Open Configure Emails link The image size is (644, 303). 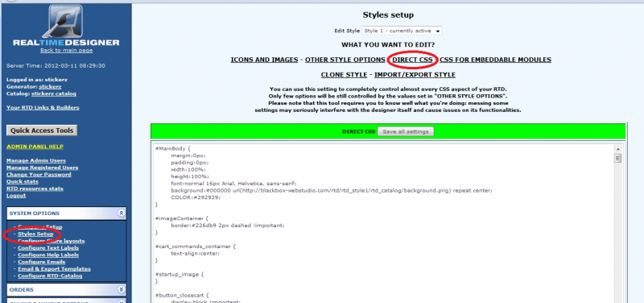tap(42, 262)
